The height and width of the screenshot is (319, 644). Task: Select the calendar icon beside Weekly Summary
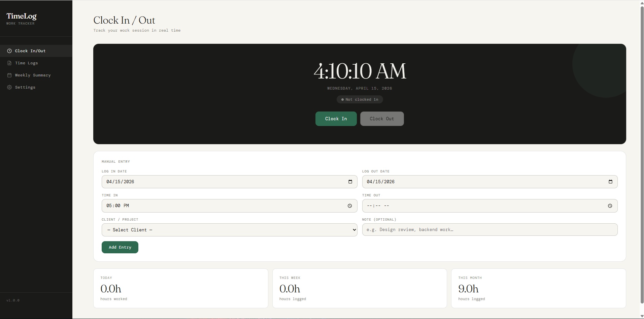coord(9,75)
